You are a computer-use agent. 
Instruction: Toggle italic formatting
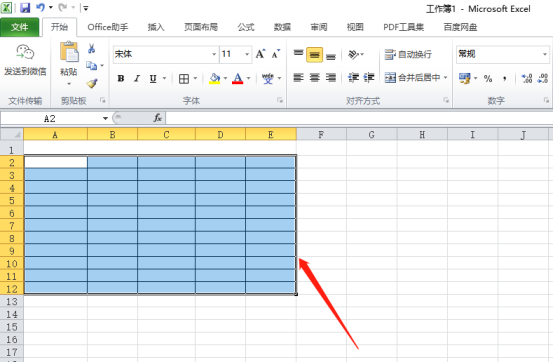pos(137,78)
